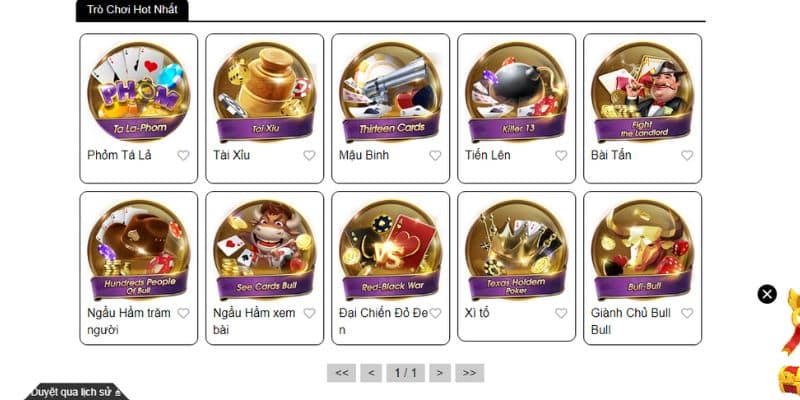800x400 pixels.
Task: Close the floating gift promotion
Action: click(767, 294)
